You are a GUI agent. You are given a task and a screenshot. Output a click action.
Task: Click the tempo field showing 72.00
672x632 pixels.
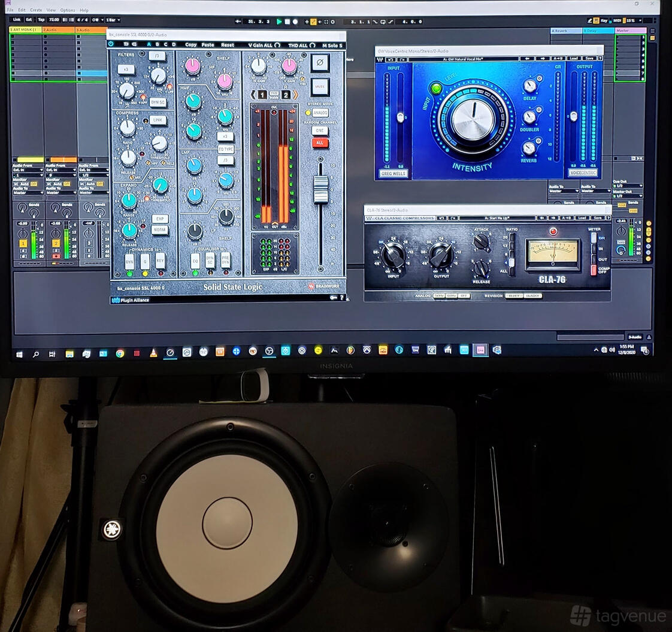coord(54,20)
